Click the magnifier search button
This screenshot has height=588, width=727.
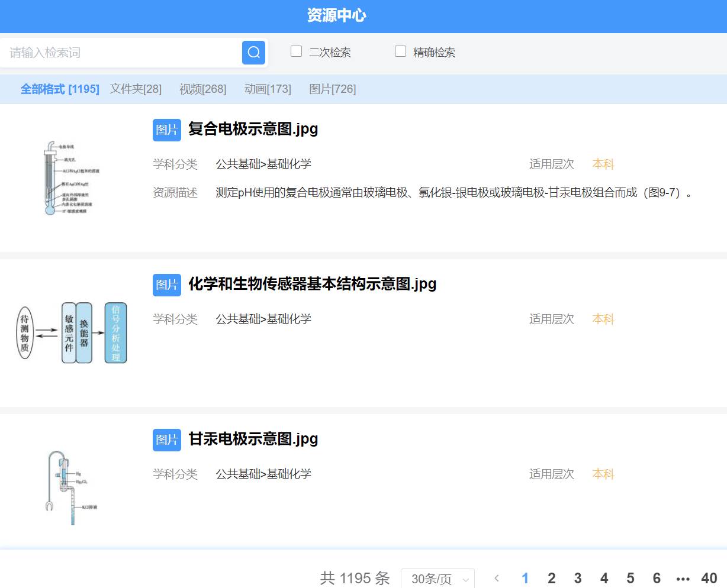(253, 53)
